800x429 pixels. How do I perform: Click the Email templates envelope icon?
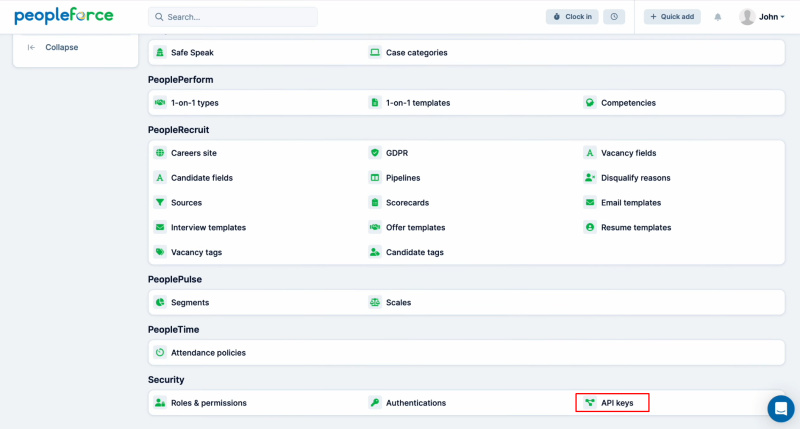click(x=590, y=203)
